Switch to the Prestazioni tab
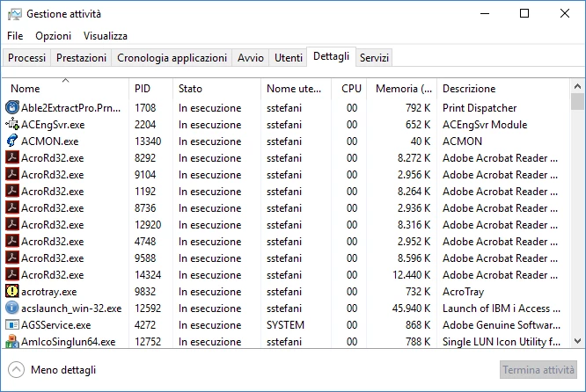 coord(81,58)
